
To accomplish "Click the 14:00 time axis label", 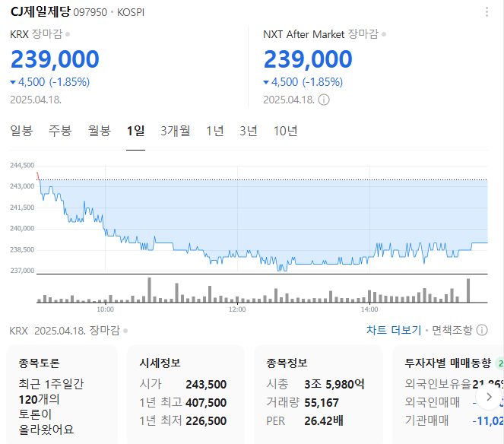I will pyautogui.click(x=369, y=309).
